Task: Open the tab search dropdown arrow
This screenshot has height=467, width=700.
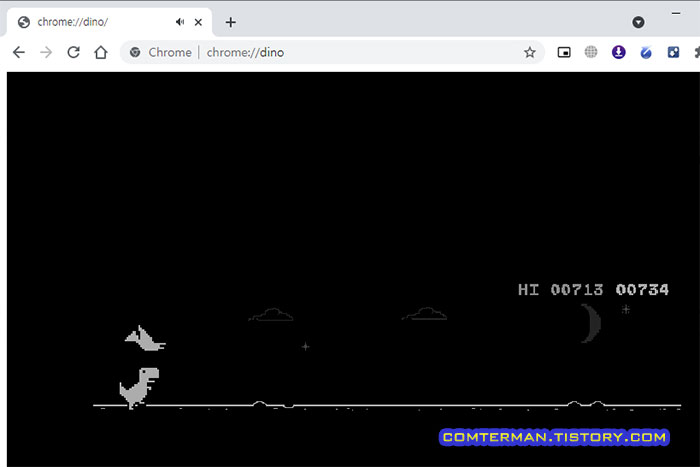Action: [x=638, y=22]
